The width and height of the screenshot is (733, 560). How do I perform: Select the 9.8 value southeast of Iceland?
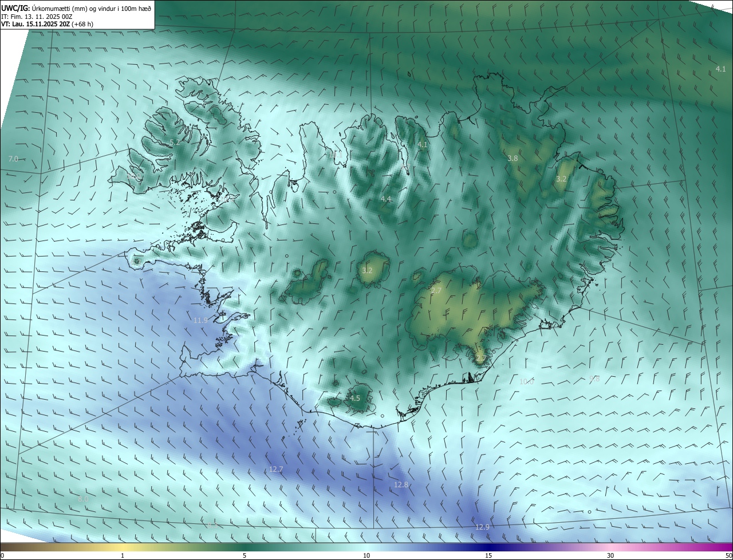[594, 378]
